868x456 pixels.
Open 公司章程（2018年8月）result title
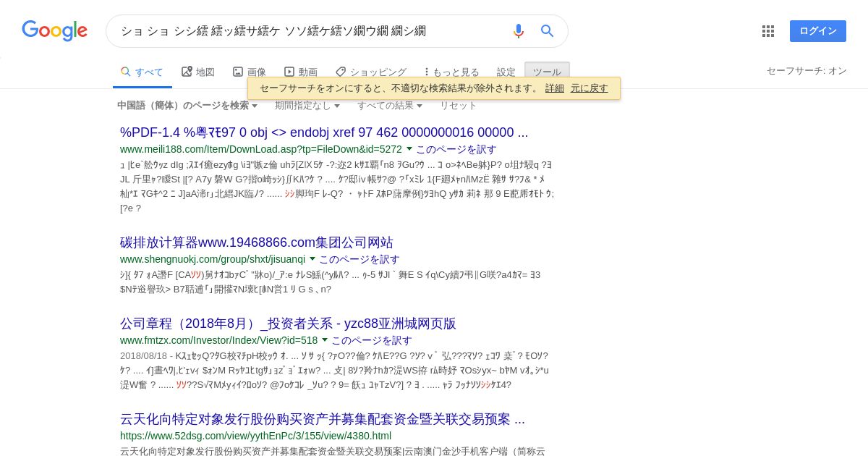pos(288,324)
